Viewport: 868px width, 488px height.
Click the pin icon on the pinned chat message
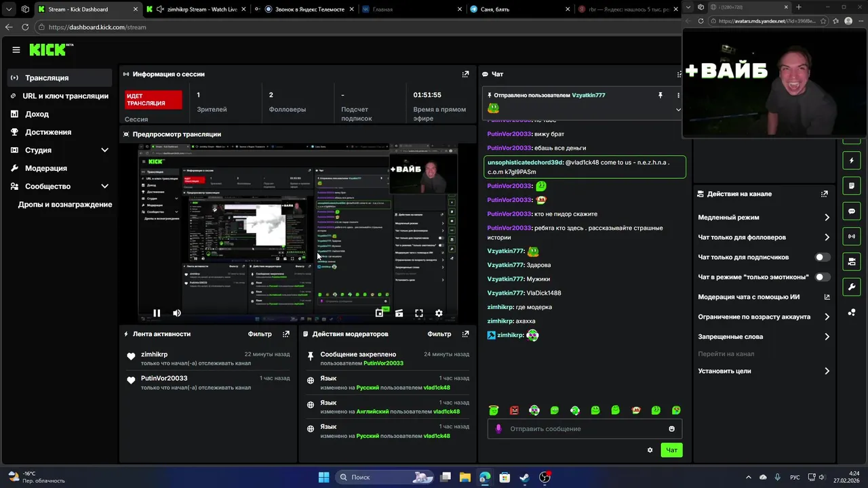[x=660, y=96]
